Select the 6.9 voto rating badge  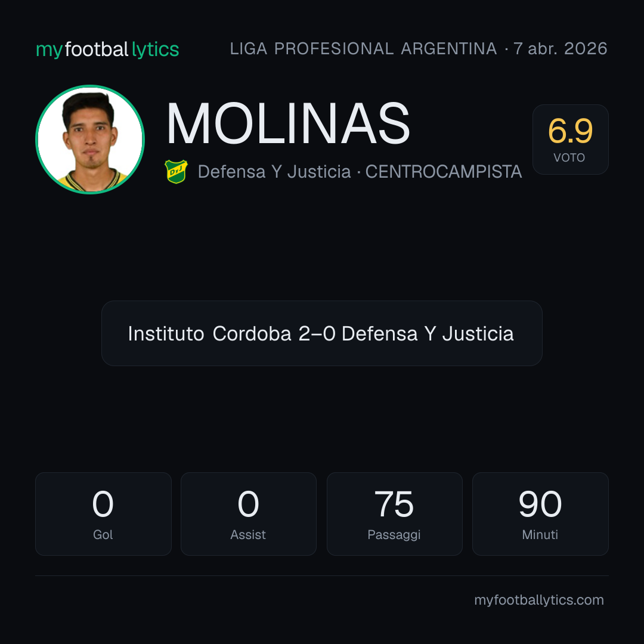click(570, 139)
